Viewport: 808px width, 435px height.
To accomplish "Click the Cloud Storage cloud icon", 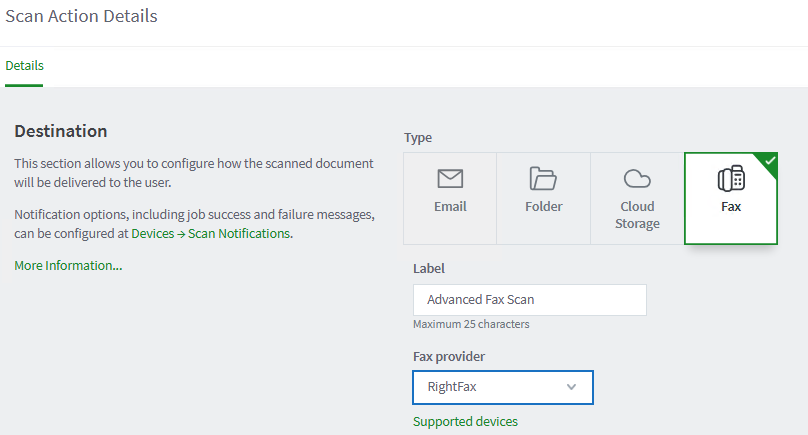I will click(x=637, y=179).
